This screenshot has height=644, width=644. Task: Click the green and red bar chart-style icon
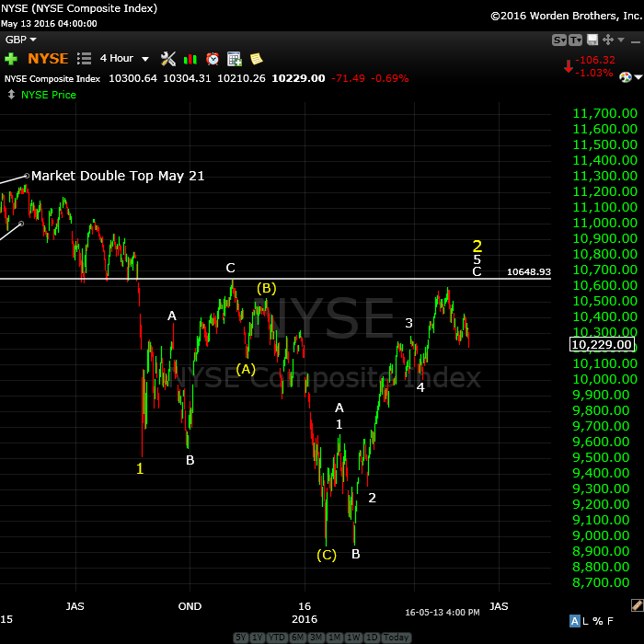point(190,59)
